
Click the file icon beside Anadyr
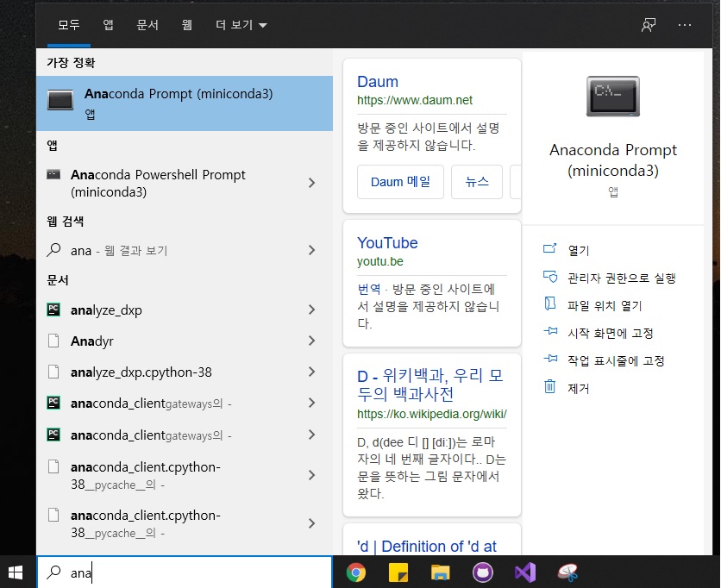53,341
